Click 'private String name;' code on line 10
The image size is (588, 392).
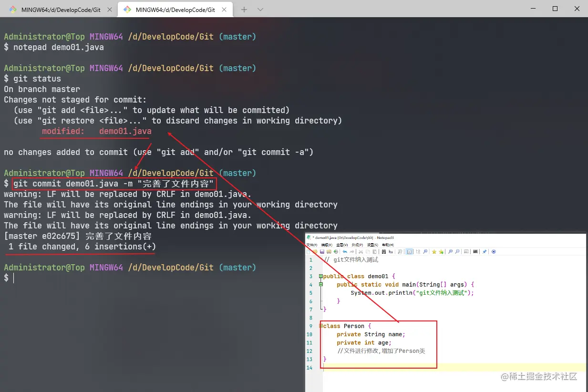tap(371, 334)
